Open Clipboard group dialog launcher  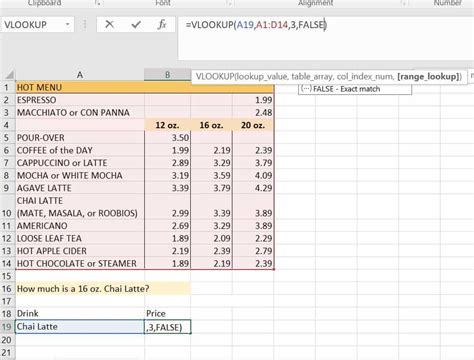click(97, 3)
